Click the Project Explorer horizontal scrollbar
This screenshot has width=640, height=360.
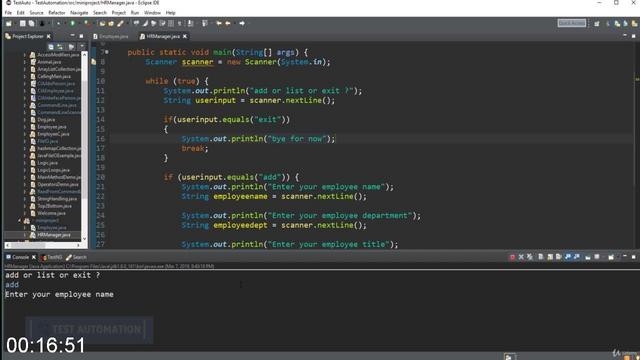[x=43, y=245]
